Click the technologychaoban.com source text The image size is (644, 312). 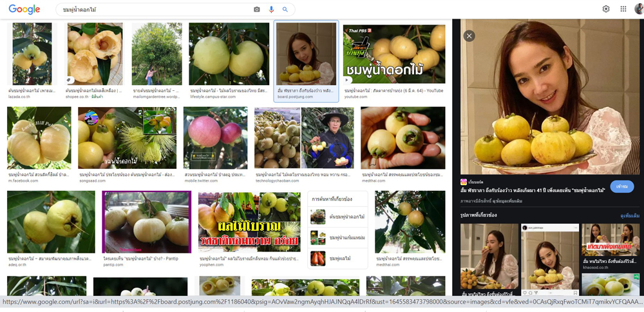tap(278, 180)
